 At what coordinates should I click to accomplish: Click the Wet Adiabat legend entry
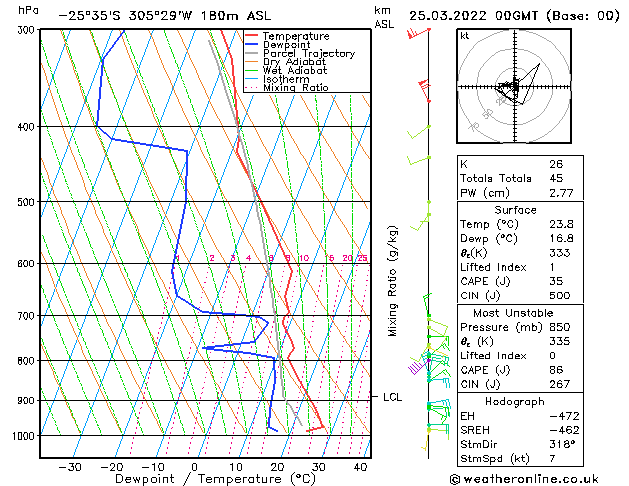(x=286, y=70)
